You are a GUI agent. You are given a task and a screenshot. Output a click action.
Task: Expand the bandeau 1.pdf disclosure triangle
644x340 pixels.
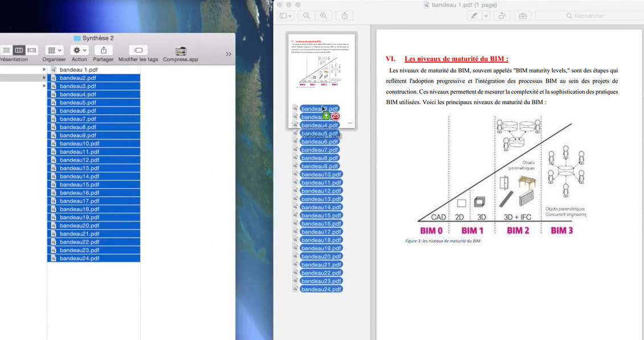point(44,69)
